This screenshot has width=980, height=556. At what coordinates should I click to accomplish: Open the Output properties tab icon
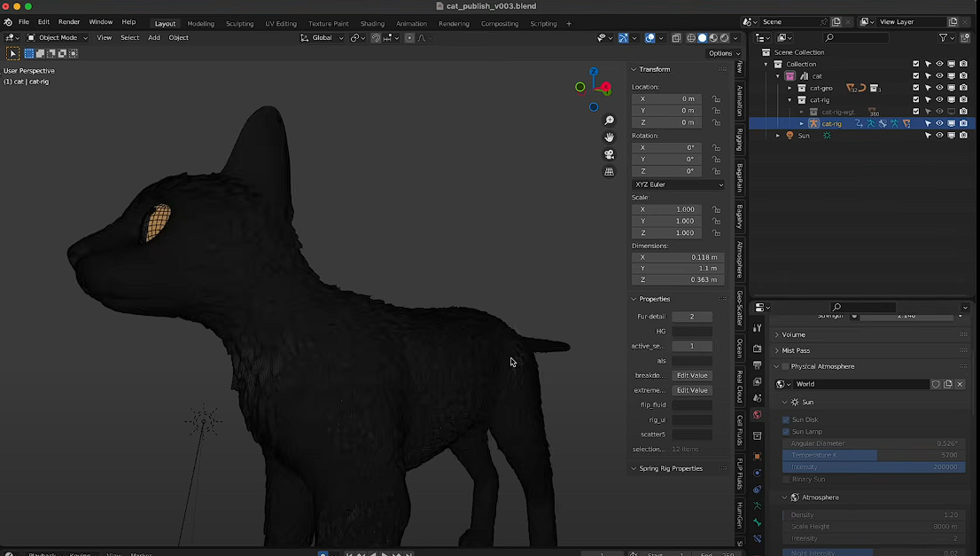tap(758, 364)
